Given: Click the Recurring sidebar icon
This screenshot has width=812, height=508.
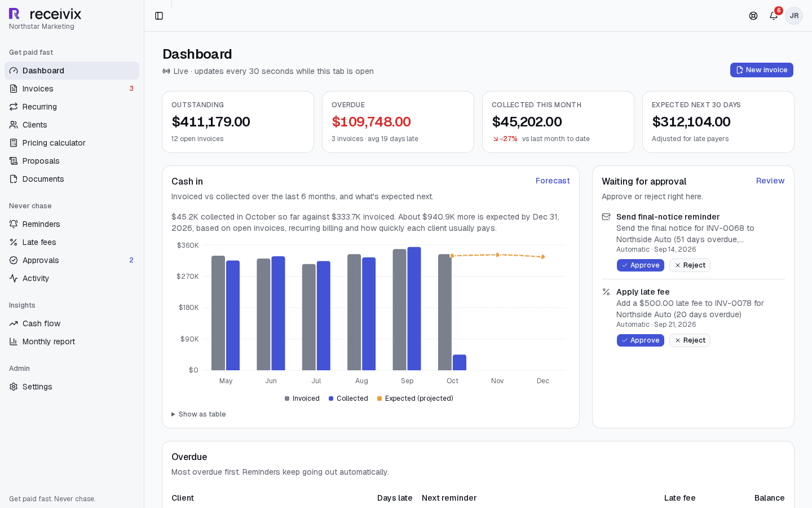Looking at the screenshot, I should click(x=14, y=107).
